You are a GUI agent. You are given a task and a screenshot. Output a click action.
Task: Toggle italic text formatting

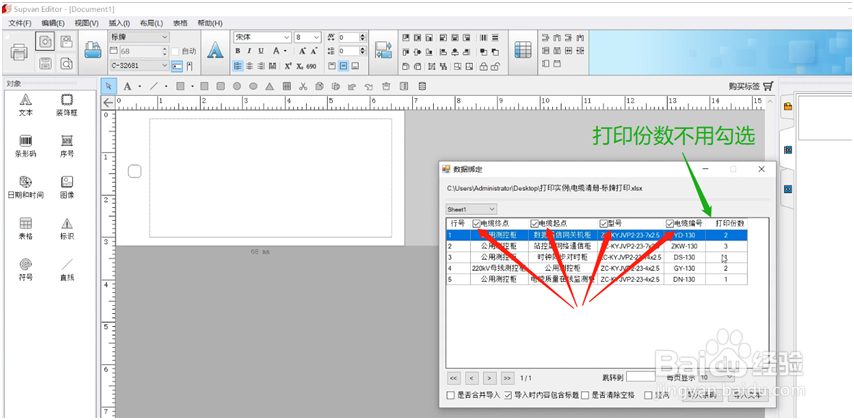[x=249, y=51]
